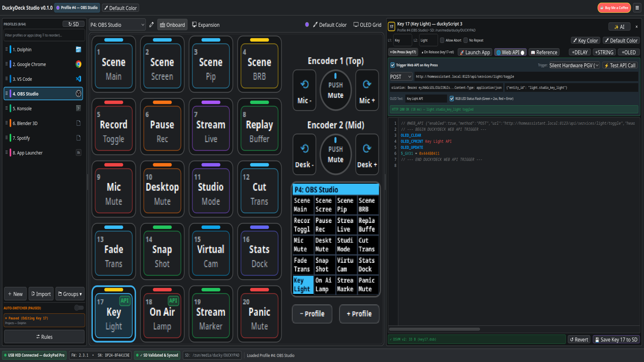The image size is (644, 362).
Task: Uncheck Trigger Web API on Key Press
Action: [392, 65]
